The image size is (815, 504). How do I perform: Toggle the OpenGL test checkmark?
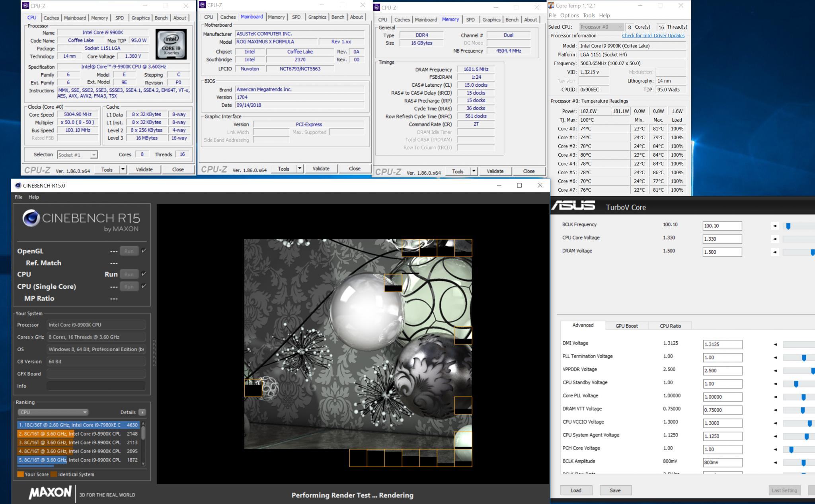[144, 251]
